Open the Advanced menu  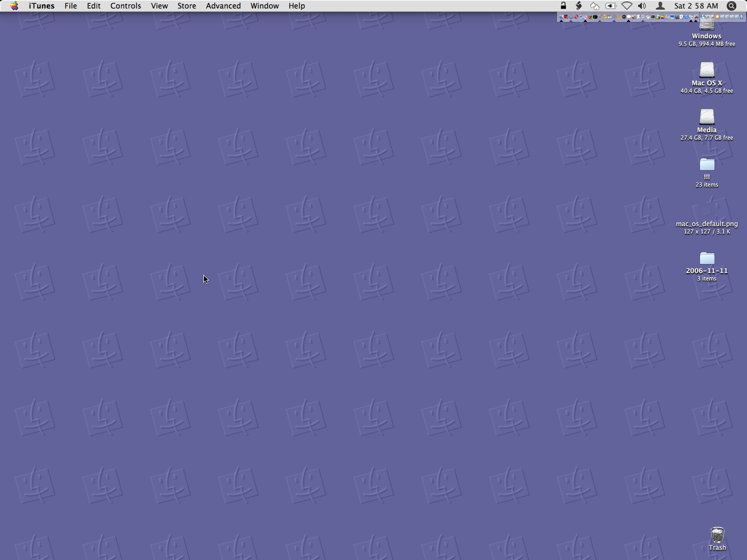[223, 6]
